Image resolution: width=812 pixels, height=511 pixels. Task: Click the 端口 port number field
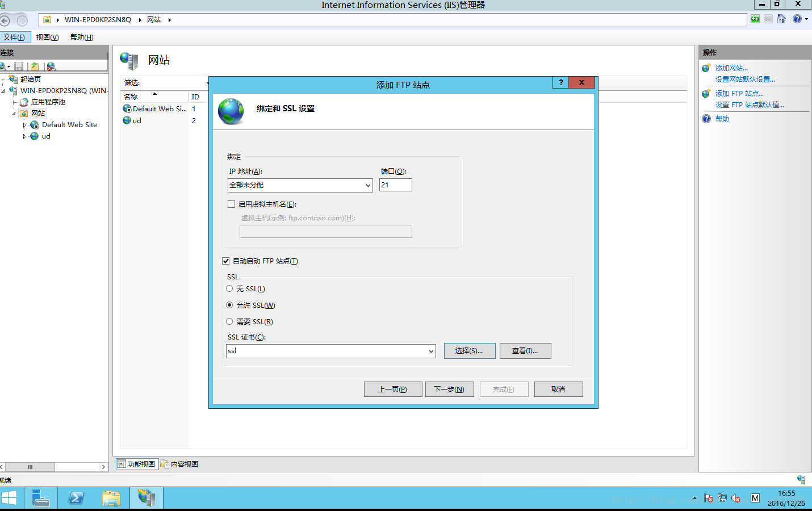click(x=396, y=185)
